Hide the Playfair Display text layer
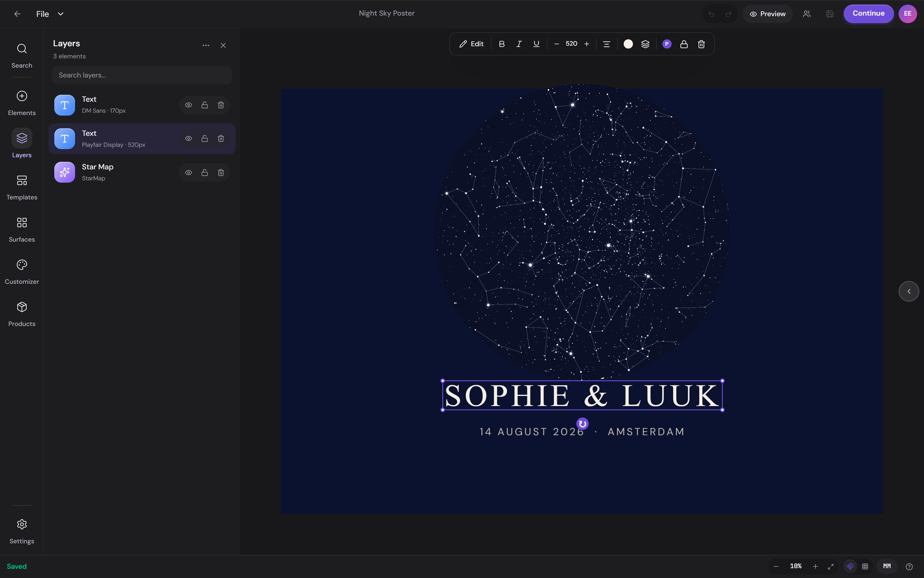924x578 pixels. coord(189,139)
